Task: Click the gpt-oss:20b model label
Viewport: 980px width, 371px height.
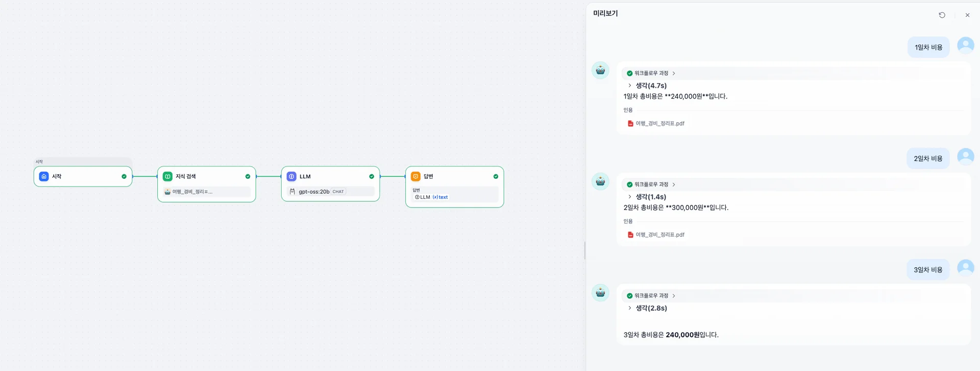Action: 314,192
